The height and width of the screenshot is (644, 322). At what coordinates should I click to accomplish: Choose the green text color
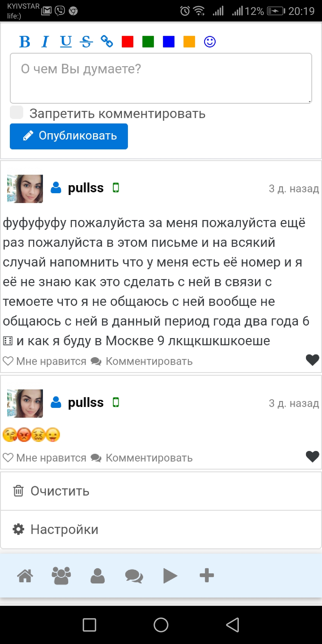click(x=148, y=42)
